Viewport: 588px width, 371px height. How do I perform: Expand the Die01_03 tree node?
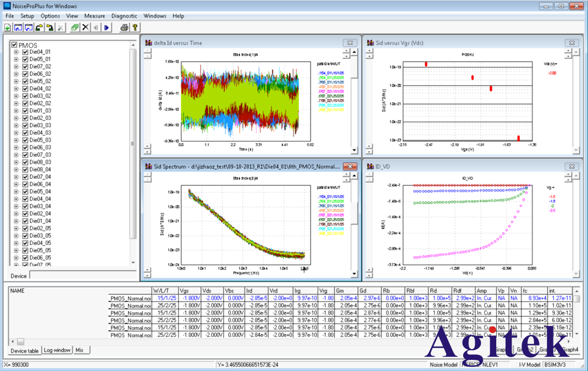(x=16, y=111)
